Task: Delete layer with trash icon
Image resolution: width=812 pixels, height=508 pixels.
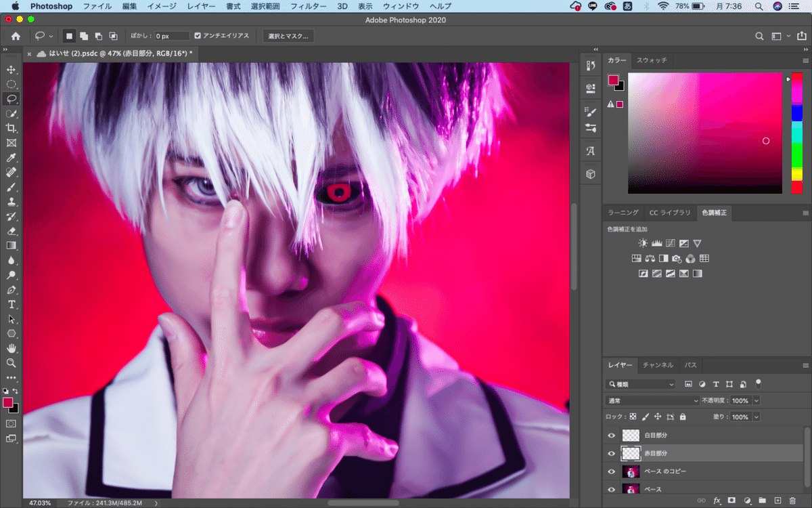Action: coord(792,501)
